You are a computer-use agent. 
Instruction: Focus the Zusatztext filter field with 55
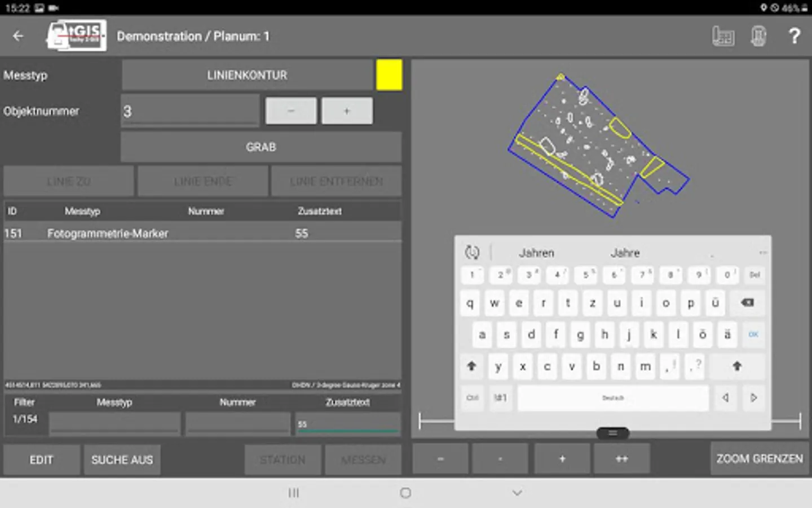pos(348,423)
